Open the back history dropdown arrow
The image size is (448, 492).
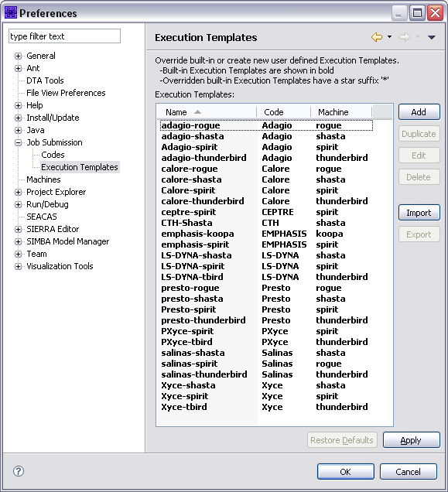(x=390, y=37)
